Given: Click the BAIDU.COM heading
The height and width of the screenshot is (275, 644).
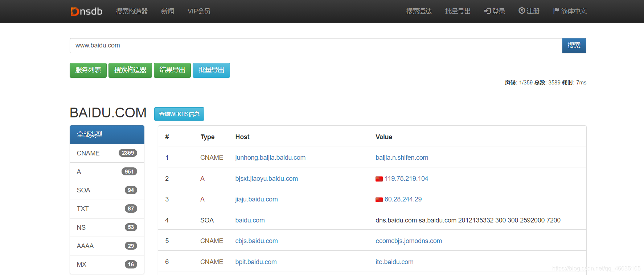Looking at the screenshot, I should (x=108, y=113).
